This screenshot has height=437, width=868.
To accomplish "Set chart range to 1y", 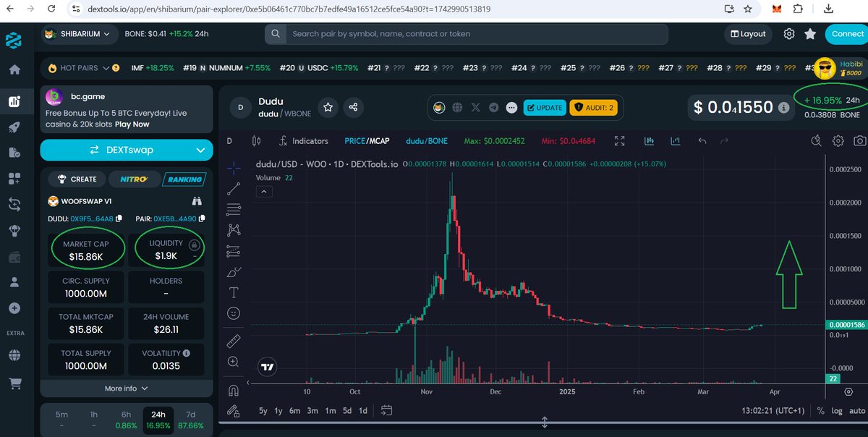I will tap(278, 411).
